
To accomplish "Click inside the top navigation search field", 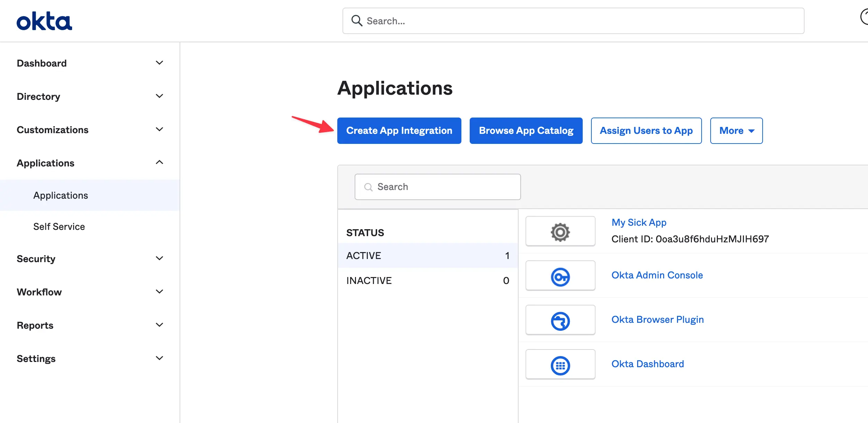I will coord(485,21).
